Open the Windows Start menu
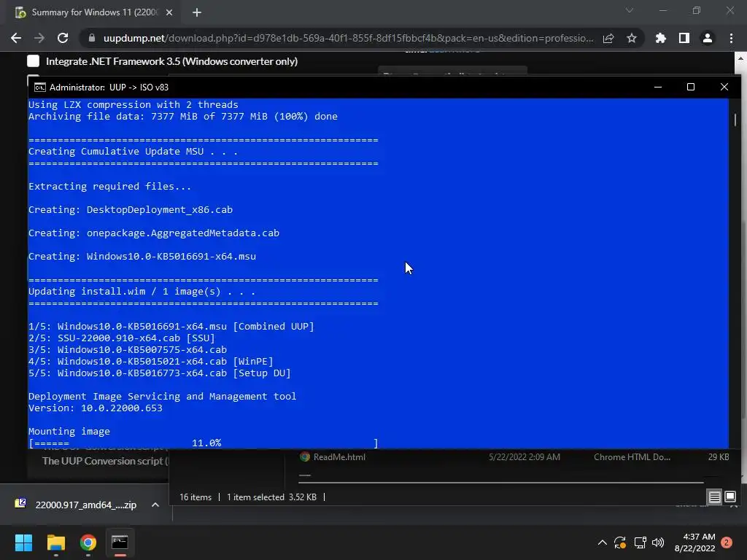 click(x=23, y=542)
